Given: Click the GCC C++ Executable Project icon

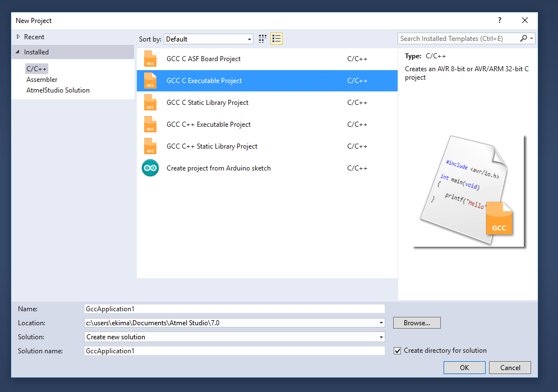Looking at the screenshot, I should [150, 124].
